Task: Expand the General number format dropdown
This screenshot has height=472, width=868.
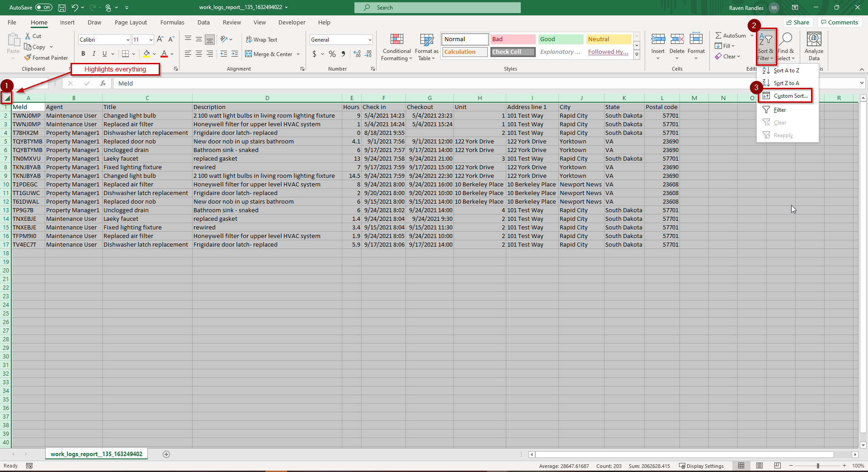Action: [x=369, y=40]
